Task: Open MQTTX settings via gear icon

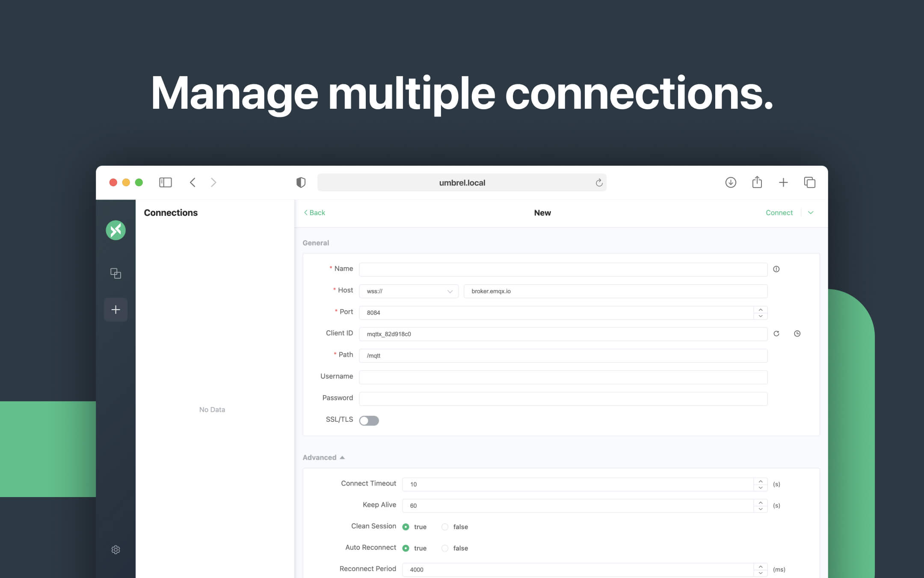Action: coord(115,550)
